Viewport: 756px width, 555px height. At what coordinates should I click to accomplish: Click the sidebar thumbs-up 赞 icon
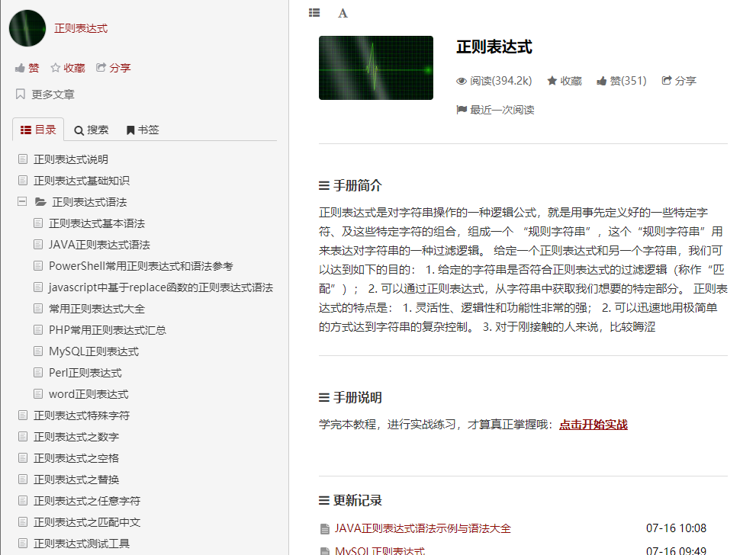coord(20,68)
